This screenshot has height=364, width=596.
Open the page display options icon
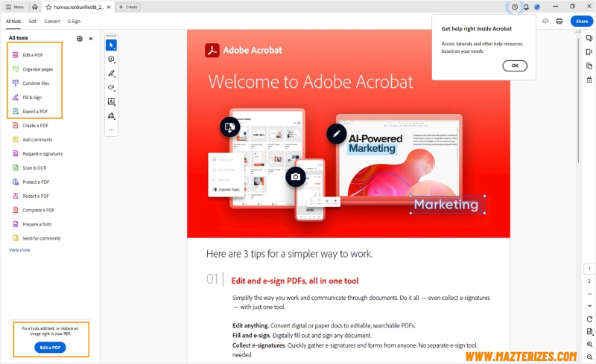click(589, 332)
